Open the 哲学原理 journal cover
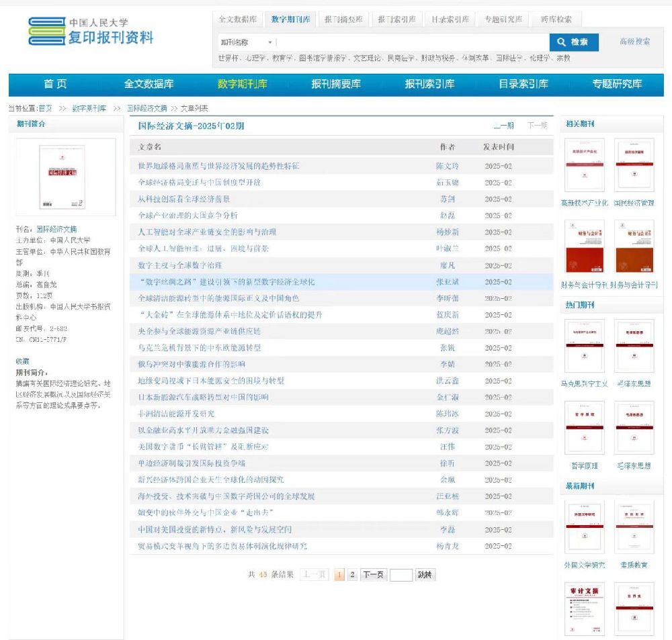 [x=584, y=428]
